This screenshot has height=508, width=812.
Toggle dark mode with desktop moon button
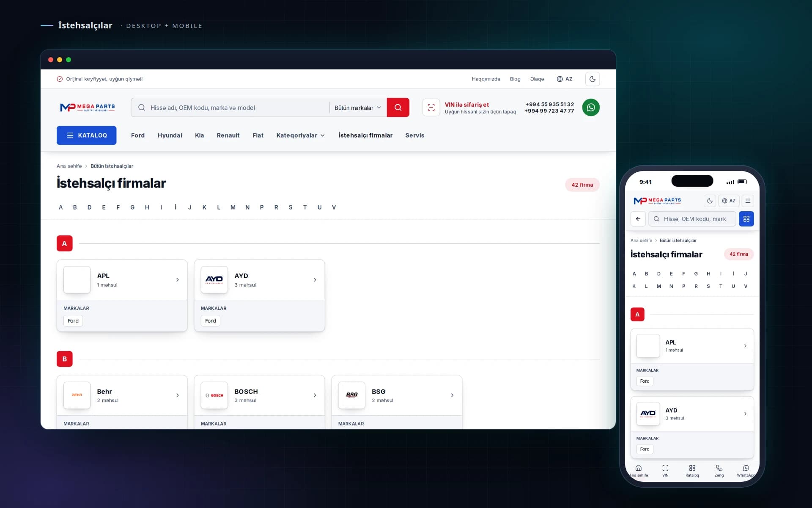[593, 79]
